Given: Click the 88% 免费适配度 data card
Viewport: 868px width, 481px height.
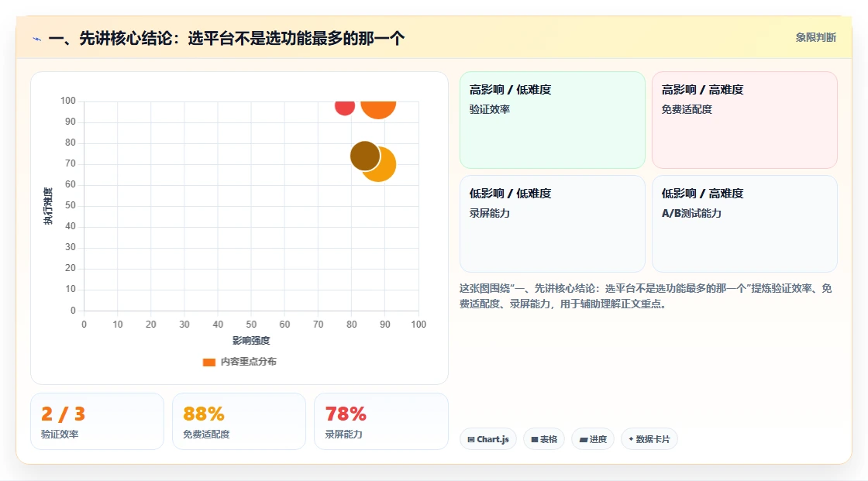Looking at the screenshot, I should [x=239, y=421].
